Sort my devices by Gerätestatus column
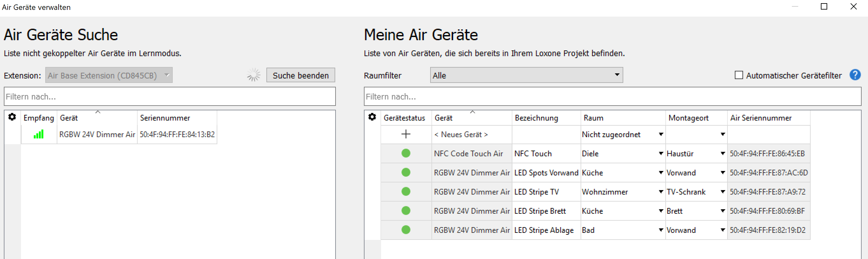This screenshot has width=868, height=259. point(406,118)
